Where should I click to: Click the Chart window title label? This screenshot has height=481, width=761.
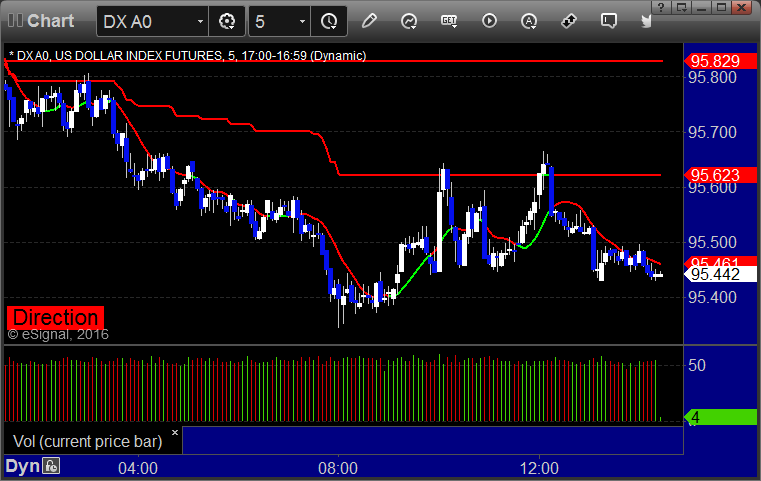tap(50, 21)
